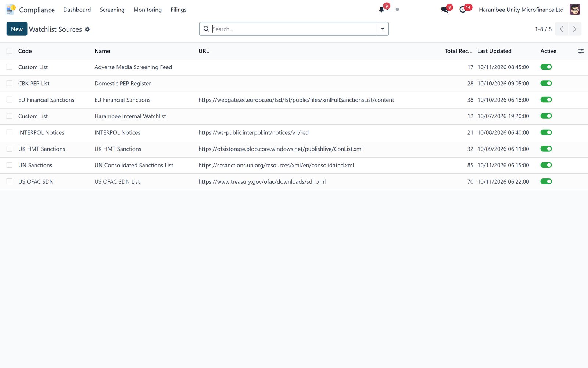Viewport: 588px width, 368px height.
Task: Open the activities clock icon
Action: coord(463,10)
